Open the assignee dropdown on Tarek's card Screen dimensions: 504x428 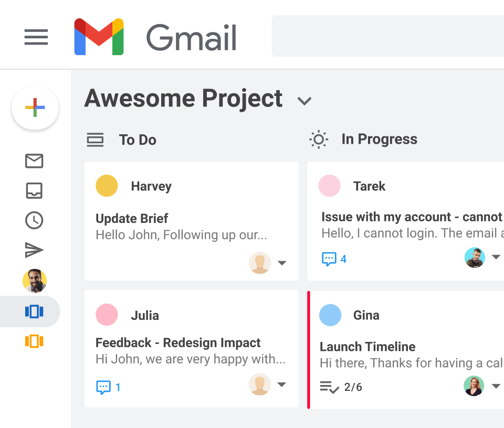pos(497,258)
